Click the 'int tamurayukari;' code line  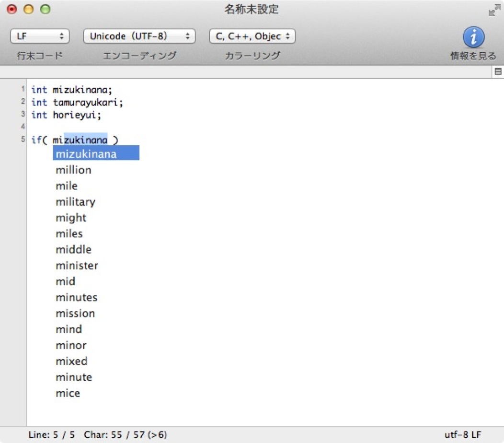tap(77, 102)
